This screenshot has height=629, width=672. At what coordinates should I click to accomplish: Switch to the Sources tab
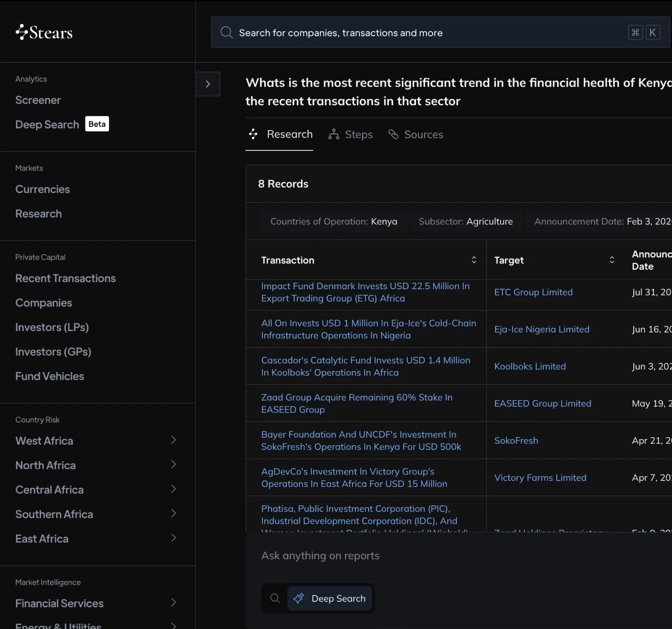[x=416, y=134]
